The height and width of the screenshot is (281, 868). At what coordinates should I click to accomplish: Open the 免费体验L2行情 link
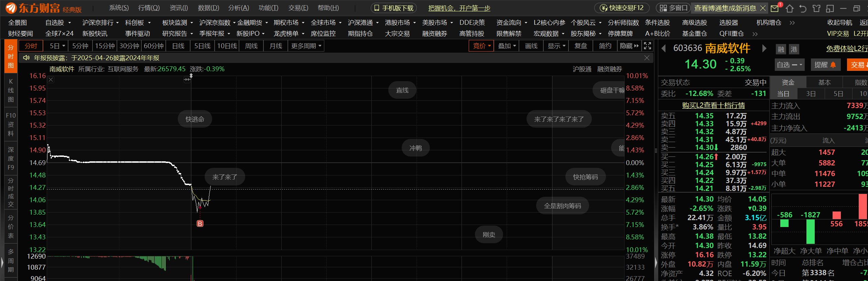point(847,49)
